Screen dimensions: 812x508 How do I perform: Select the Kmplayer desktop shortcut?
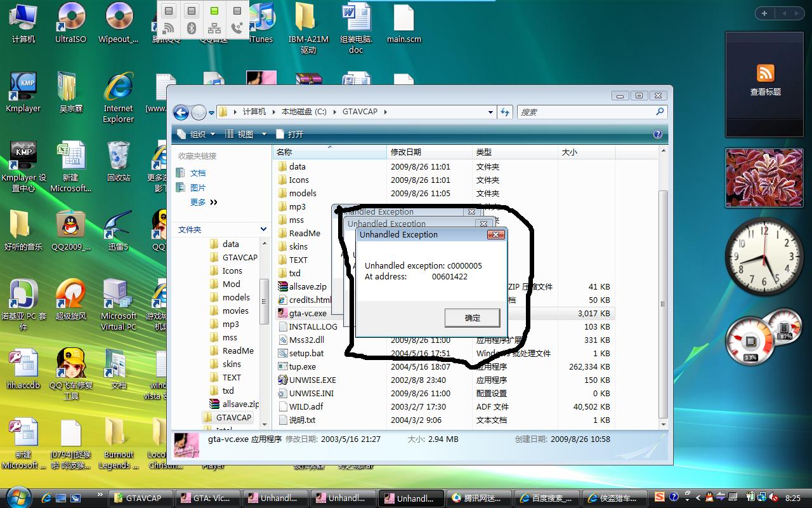point(23,93)
